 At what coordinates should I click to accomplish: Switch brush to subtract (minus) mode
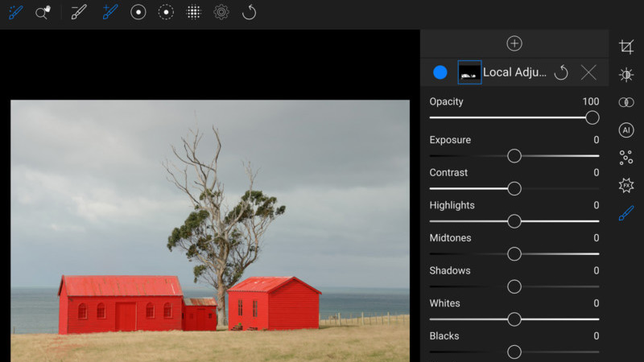78,12
